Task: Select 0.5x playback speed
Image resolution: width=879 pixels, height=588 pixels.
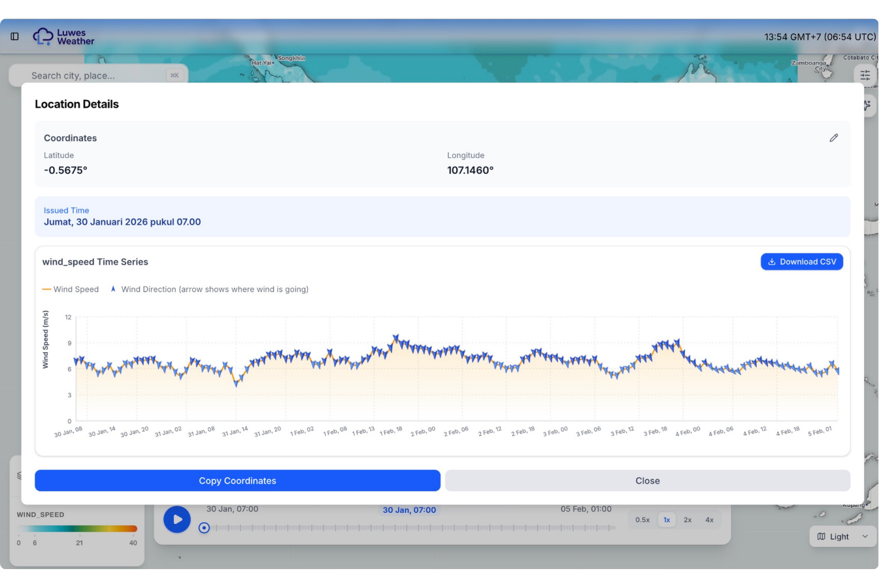Action: tap(642, 520)
